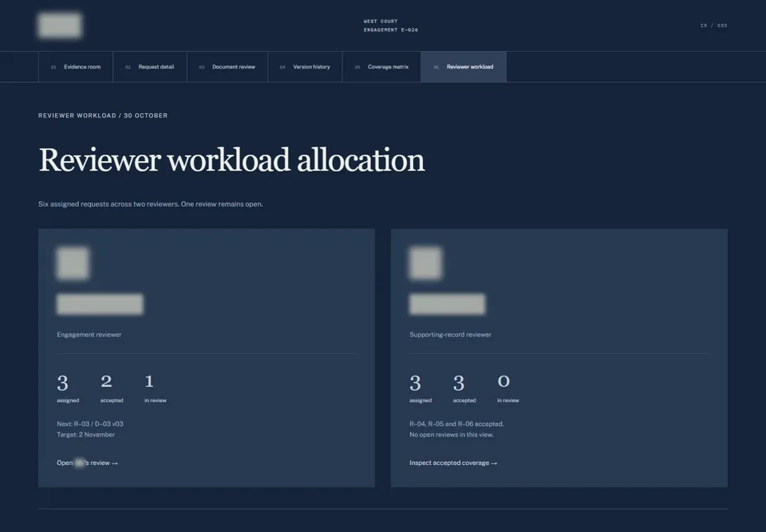The width and height of the screenshot is (766, 532).
Task: Click the 'Engagement reviewer' role label
Action: pyautogui.click(x=89, y=335)
